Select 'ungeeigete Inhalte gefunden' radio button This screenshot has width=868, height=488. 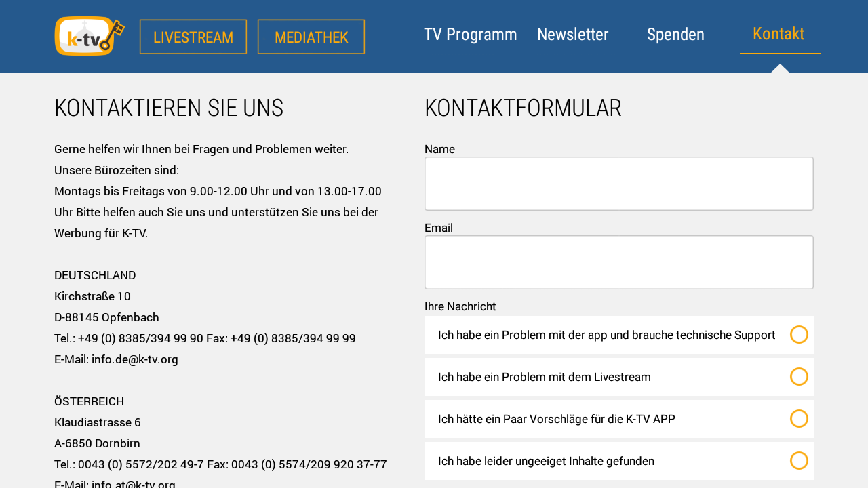pos(800,460)
